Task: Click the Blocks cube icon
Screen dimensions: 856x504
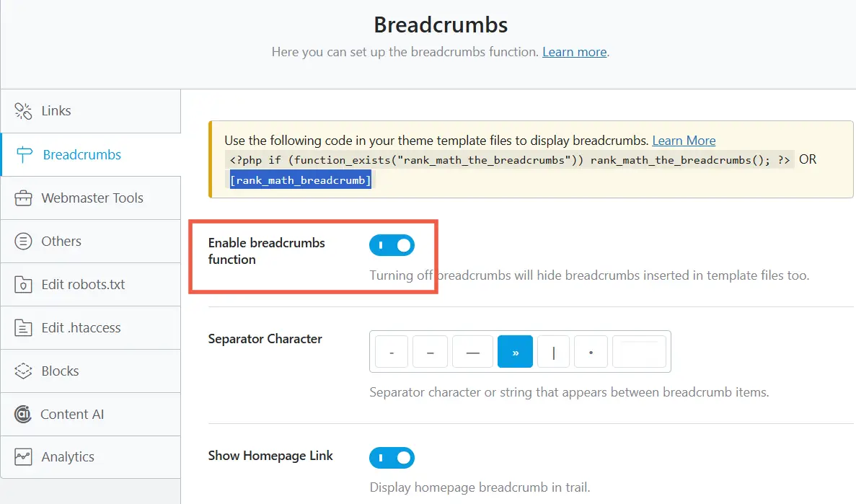Action: coord(24,371)
